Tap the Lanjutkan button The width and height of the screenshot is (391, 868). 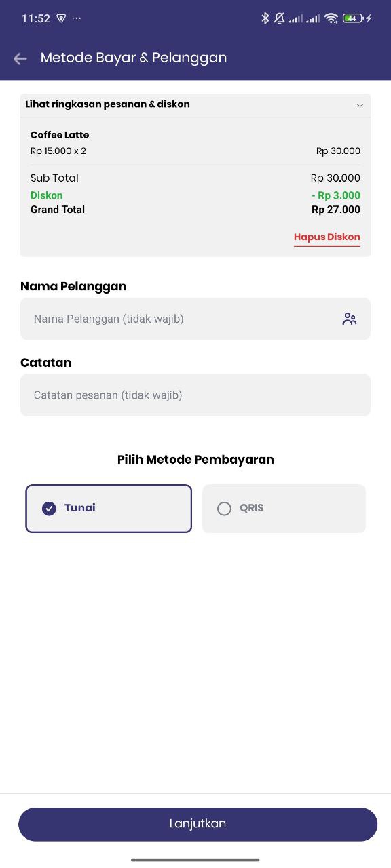coord(198,824)
